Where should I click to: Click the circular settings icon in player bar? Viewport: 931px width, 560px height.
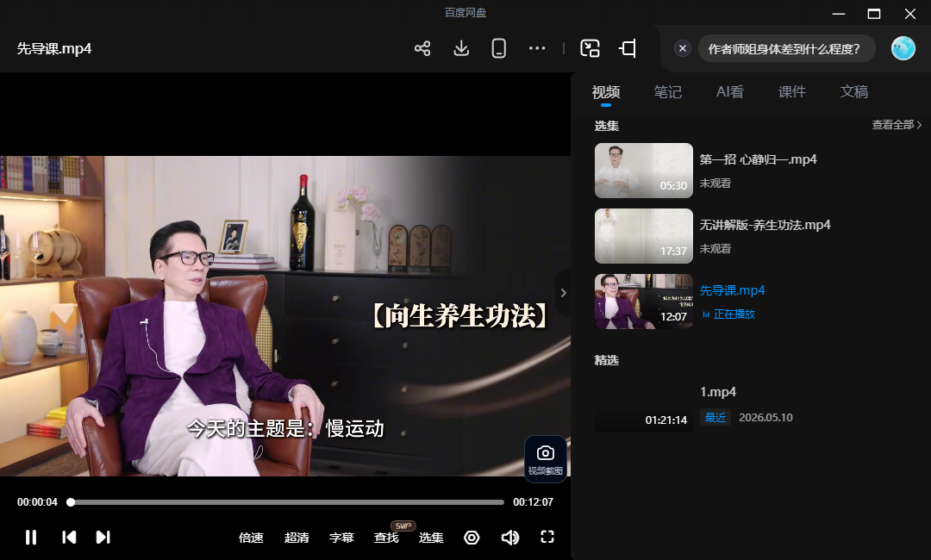click(472, 538)
